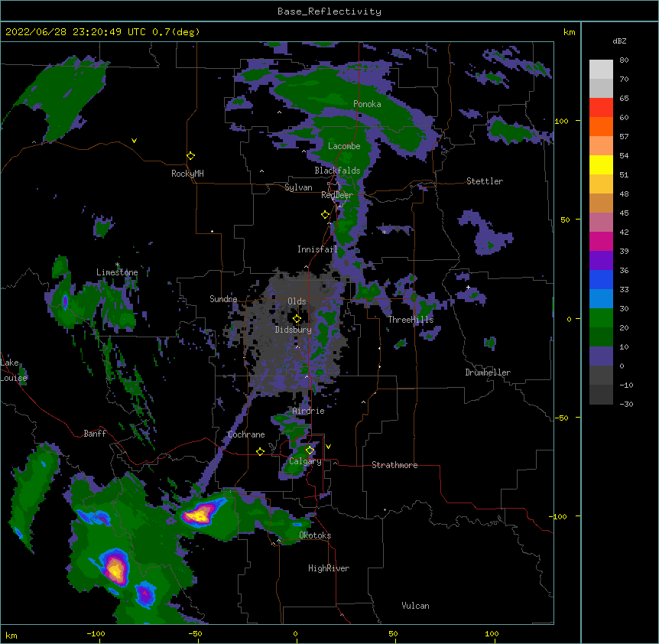Select the Strathmore label

pyautogui.click(x=394, y=465)
